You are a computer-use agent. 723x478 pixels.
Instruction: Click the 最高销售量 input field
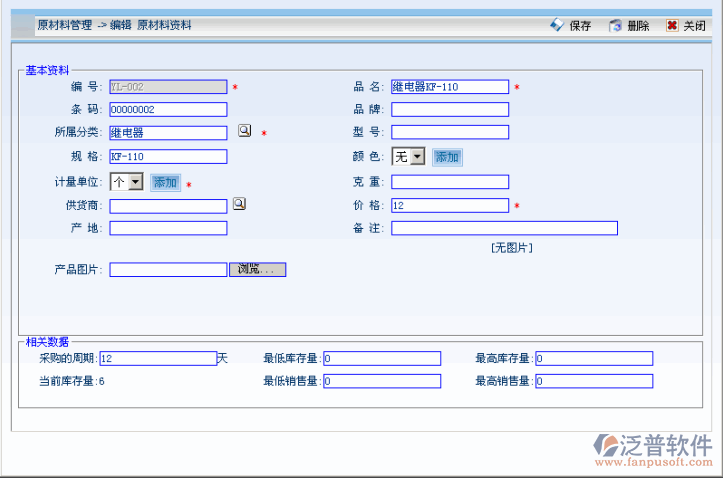[x=594, y=381]
